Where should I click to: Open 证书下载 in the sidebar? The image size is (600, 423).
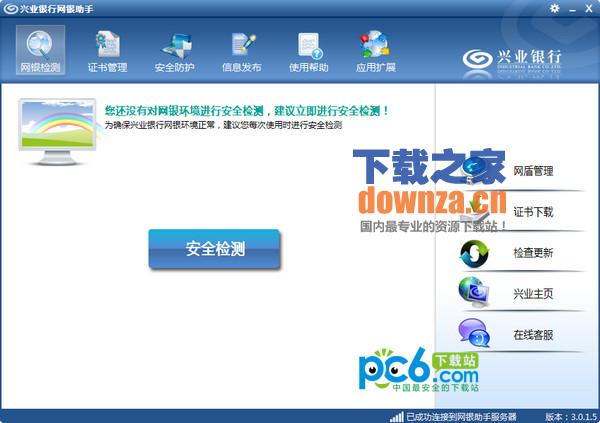click(533, 212)
